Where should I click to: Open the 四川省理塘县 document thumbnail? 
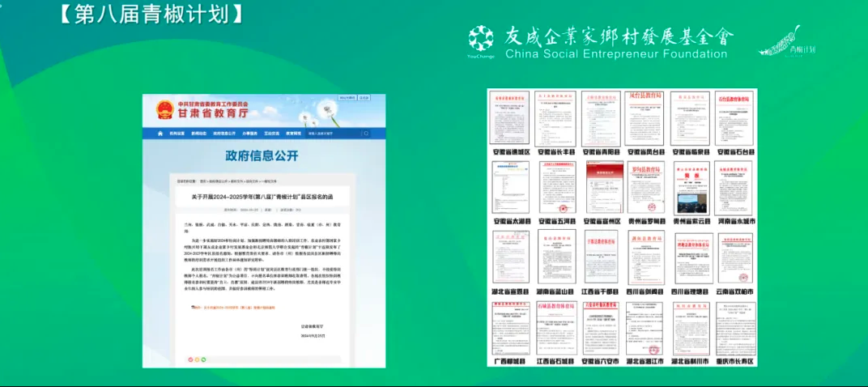694,258
